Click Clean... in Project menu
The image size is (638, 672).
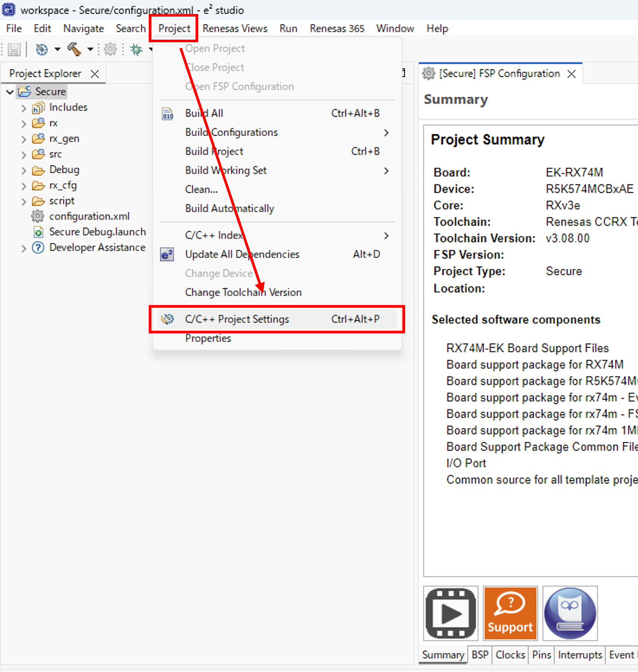(x=277, y=190)
